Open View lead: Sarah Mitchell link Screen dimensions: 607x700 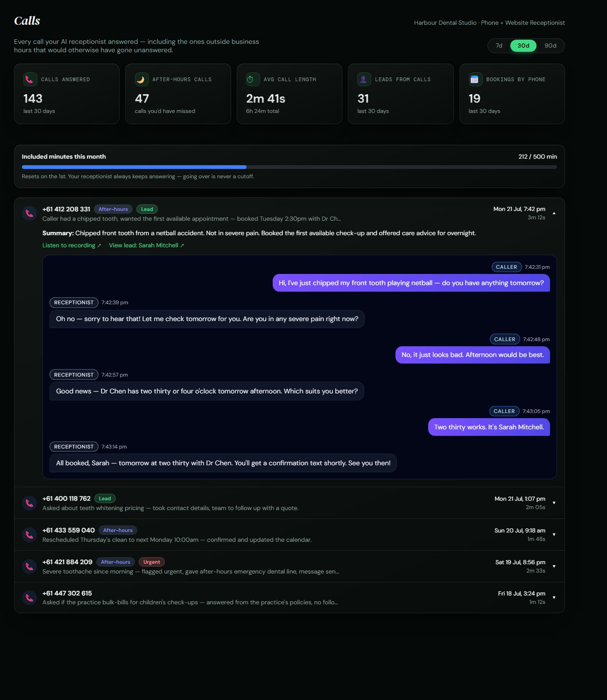[147, 245]
